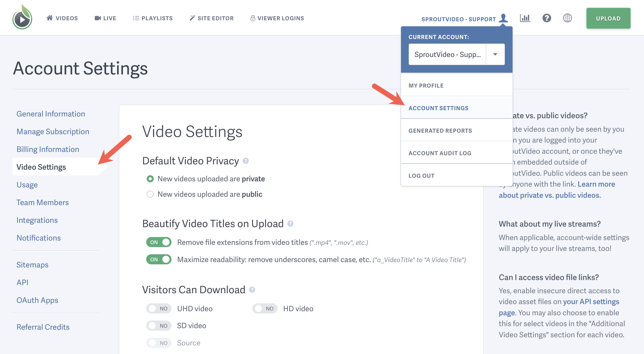The image size is (644, 354).
Task: Select new videos uploaded are public
Action: (x=150, y=193)
